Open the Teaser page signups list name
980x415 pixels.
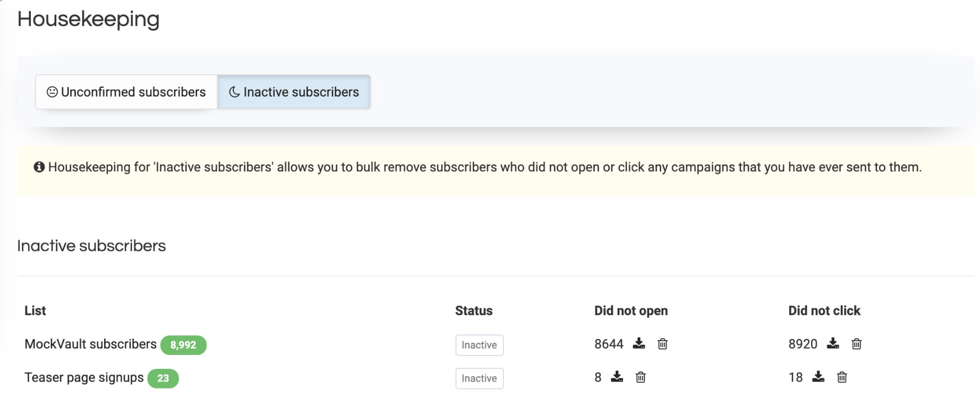84,378
